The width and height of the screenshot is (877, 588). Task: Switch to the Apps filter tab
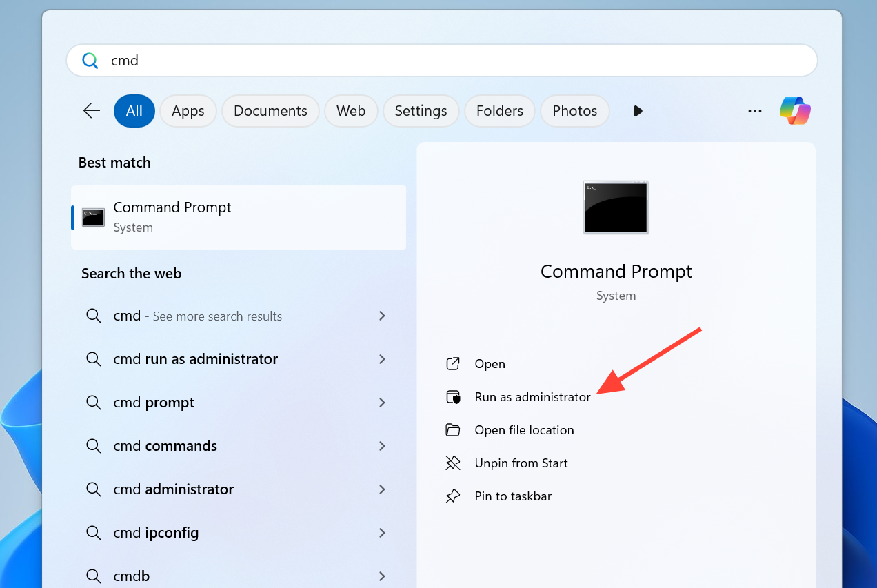pos(188,111)
